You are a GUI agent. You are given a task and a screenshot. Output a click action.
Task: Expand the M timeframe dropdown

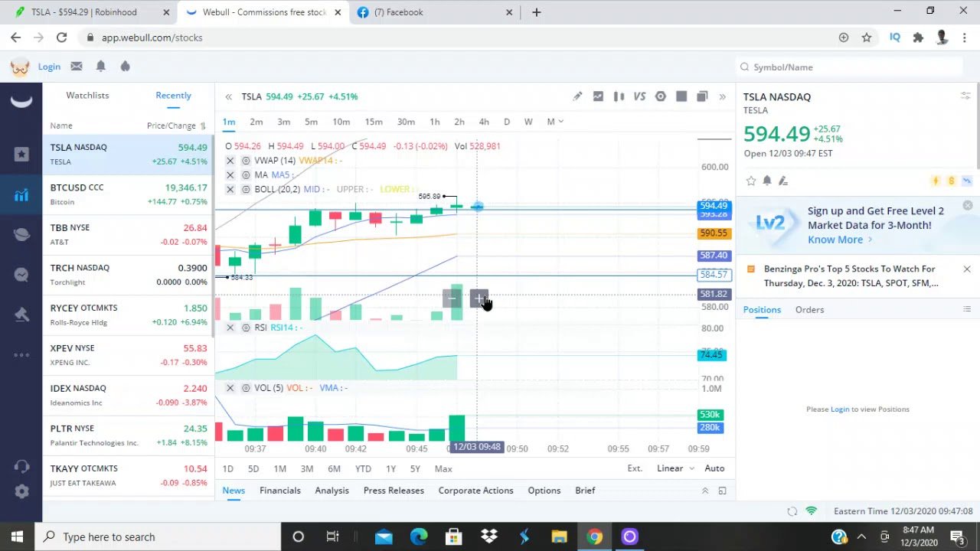point(555,122)
